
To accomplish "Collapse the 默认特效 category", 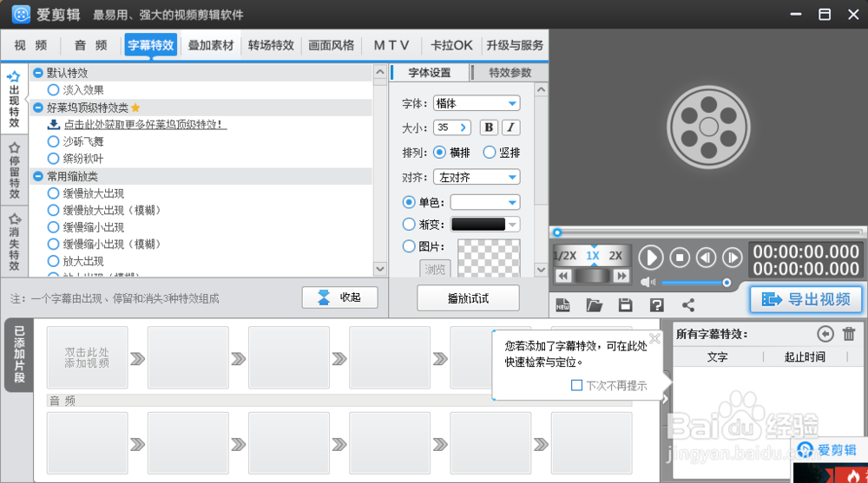I will pyautogui.click(x=37, y=73).
